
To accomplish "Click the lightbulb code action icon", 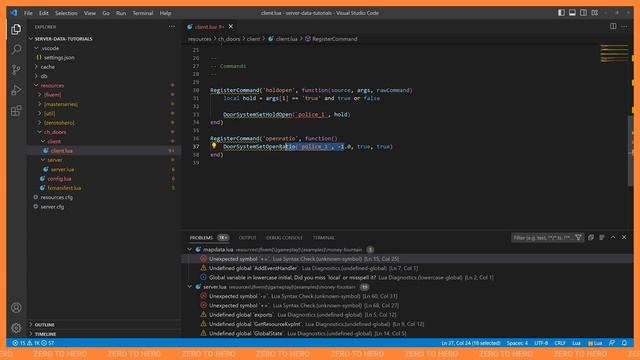I will 213,146.
